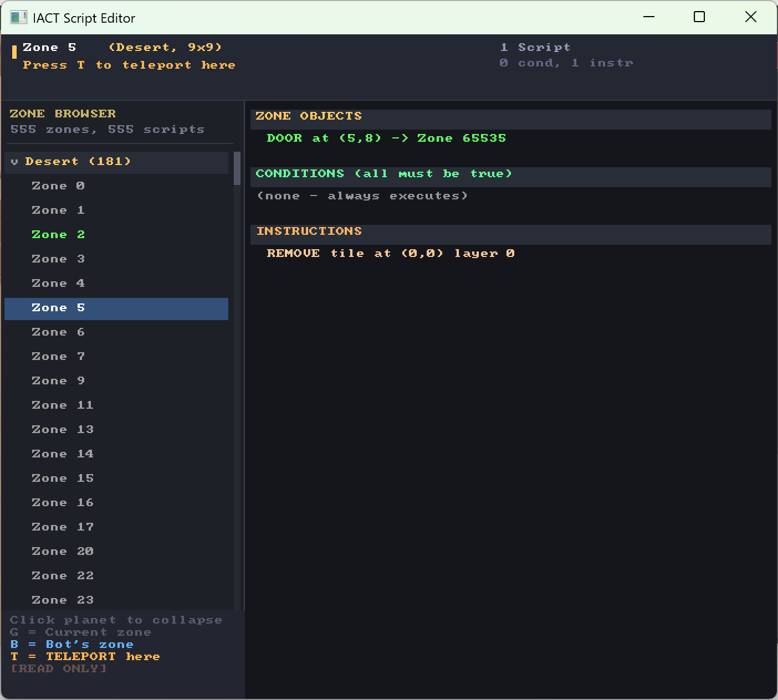Maximize the IACT Script Editor window
Image resolution: width=778 pixels, height=700 pixels.
[699, 17]
